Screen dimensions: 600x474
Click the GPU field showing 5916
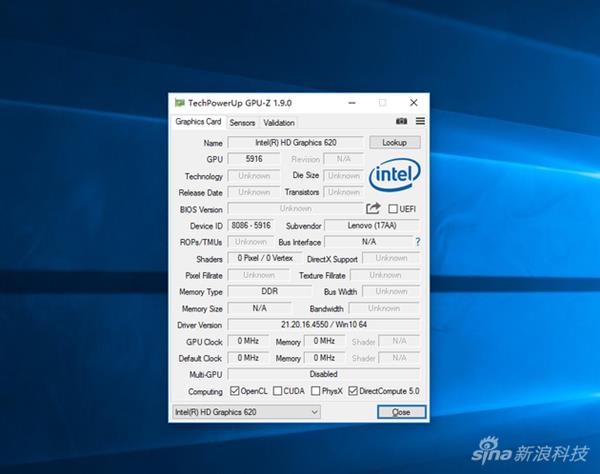(254, 159)
